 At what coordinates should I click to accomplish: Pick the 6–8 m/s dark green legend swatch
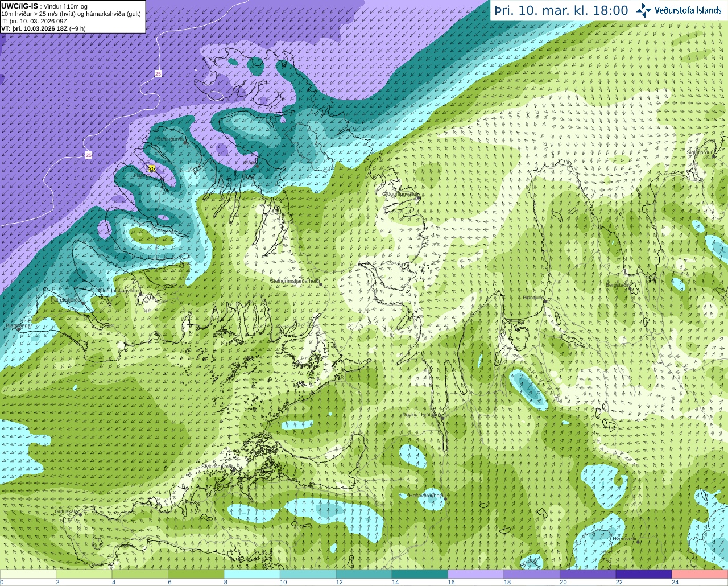click(x=196, y=574)
